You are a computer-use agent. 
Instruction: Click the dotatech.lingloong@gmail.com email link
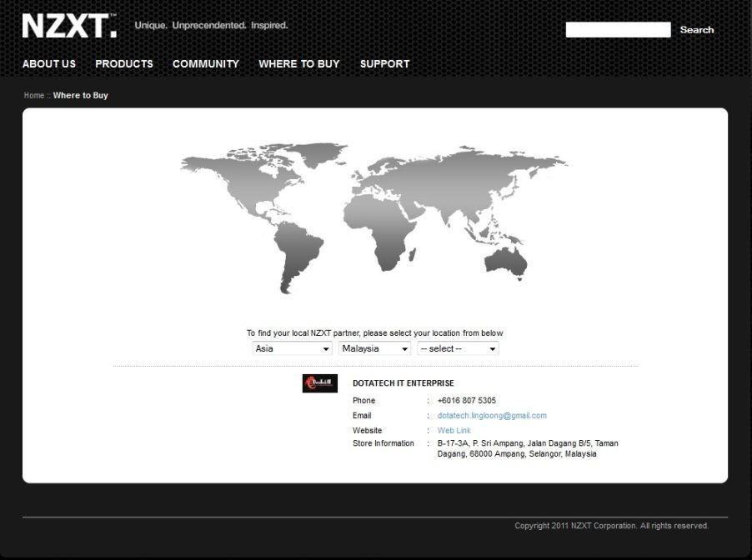492,416
